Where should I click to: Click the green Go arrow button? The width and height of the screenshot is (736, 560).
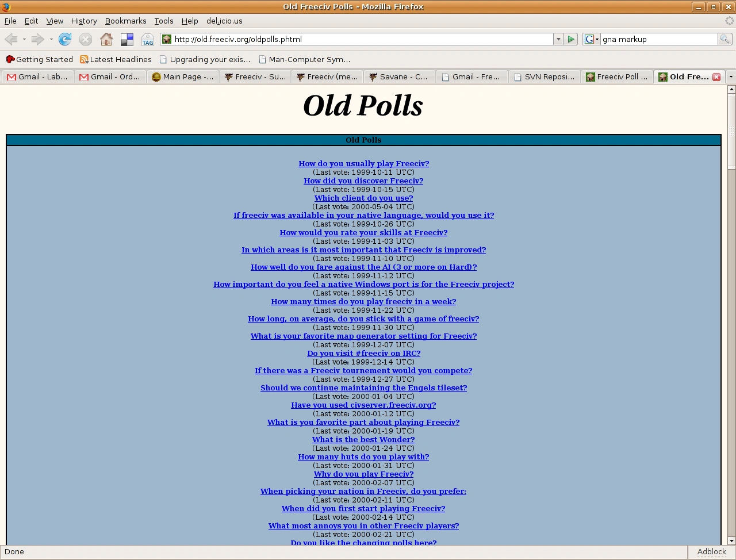[x=571, y=39]
